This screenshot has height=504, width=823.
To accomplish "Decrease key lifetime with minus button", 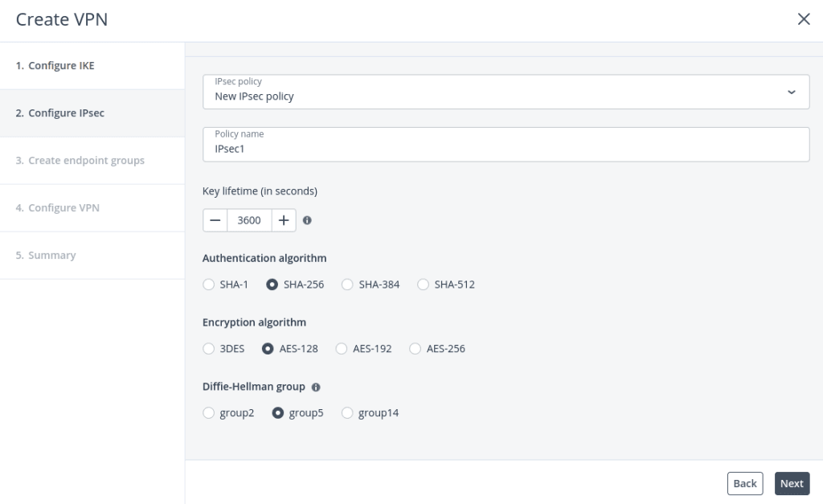I will (215, 220).
